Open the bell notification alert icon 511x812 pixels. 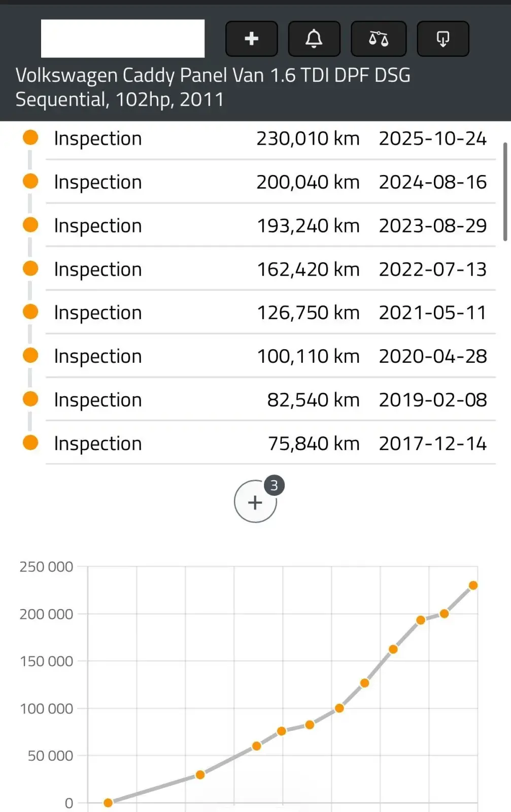pyautogui.click(x=314, y=39)
